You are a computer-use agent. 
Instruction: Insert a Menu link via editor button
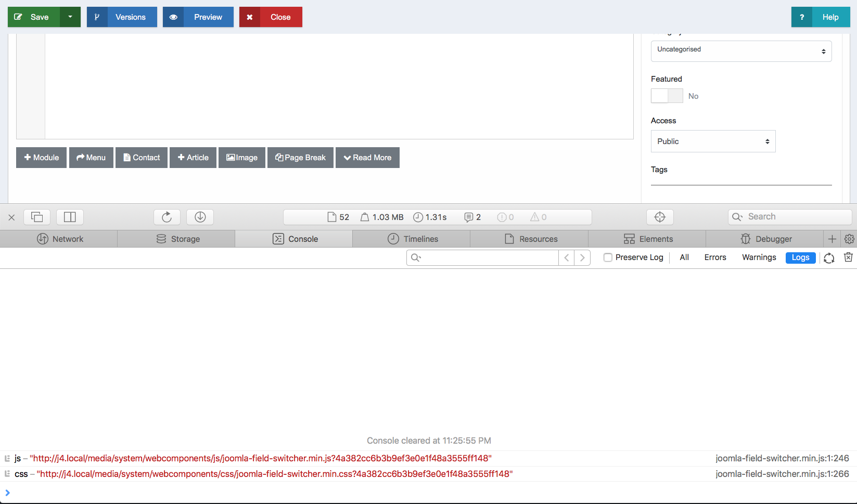pyautogui.click(x=91, y=158)
